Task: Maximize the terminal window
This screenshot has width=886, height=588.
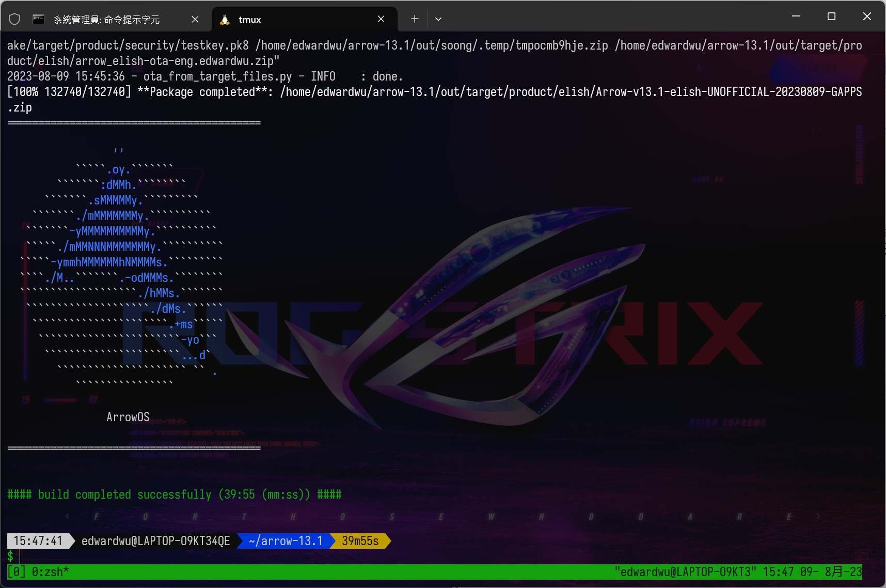Action: [x=831, y=17]
